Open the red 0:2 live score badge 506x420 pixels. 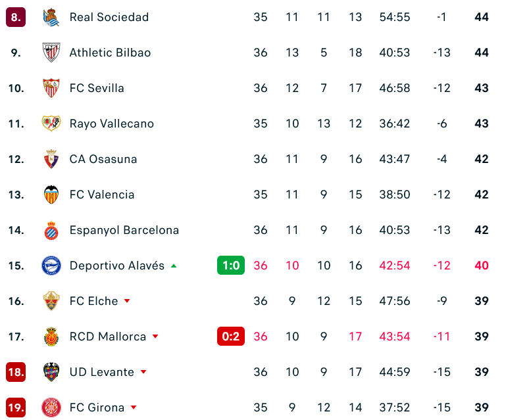pos(231,336)
